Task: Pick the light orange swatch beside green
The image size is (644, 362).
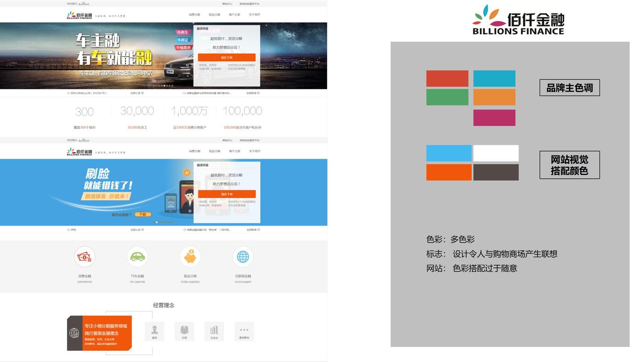Action: [x=495, y=97]
